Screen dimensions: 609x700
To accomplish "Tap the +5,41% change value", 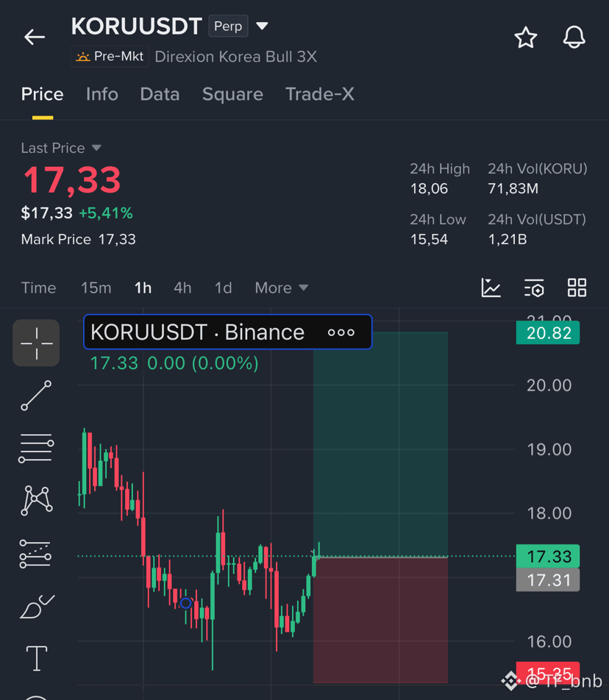I will click(x=106, y=213).
